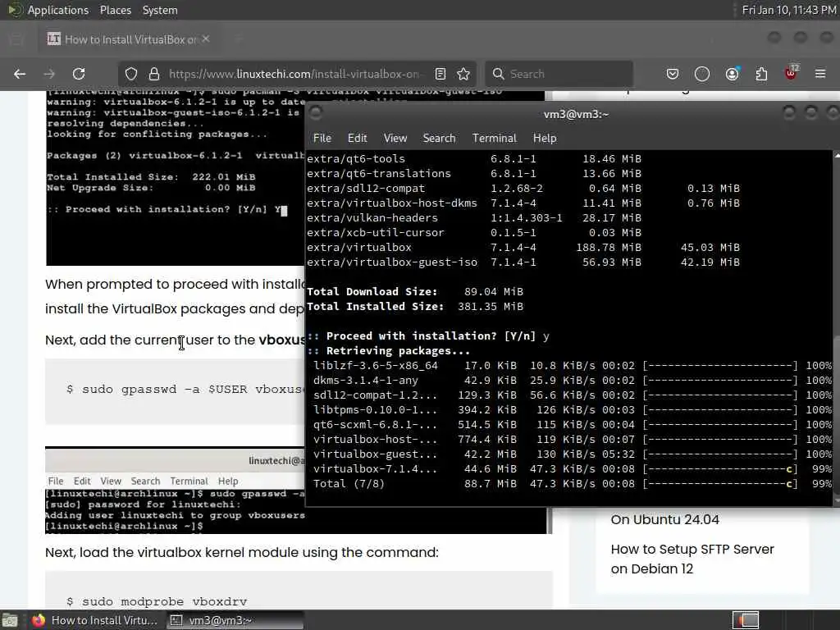This screenshot has width=840, height=630.
Task: Go back with the browser back arrow
Action: [20, 74]
